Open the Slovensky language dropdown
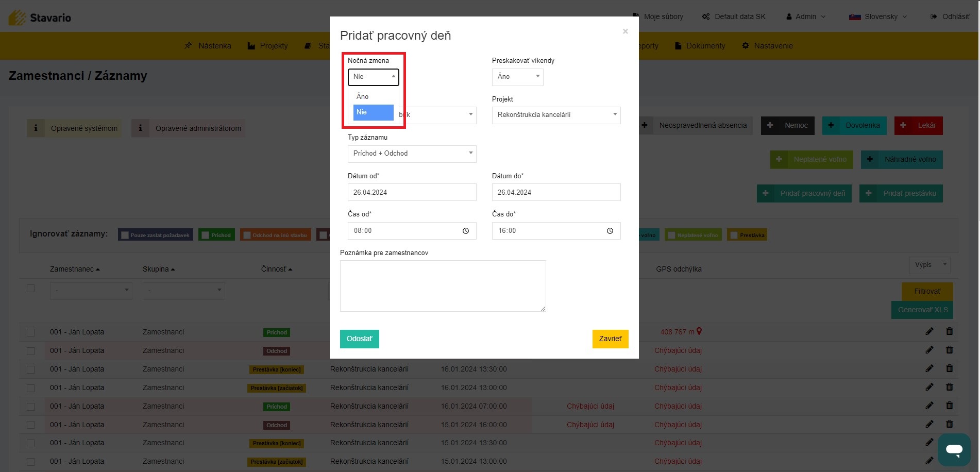The image size is (980, 472). [878, 16]
